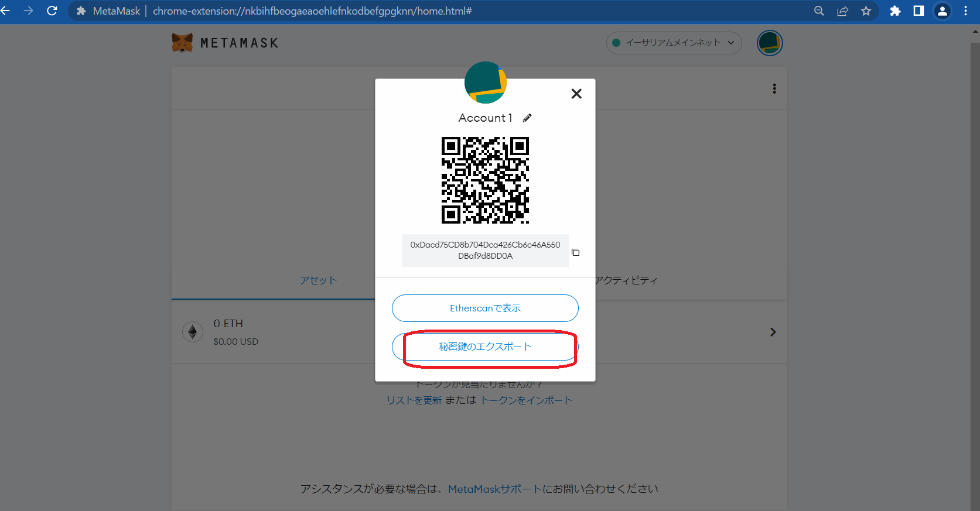
Task: Click the Account 1 avatar in popup
Action: coord(485,83)
